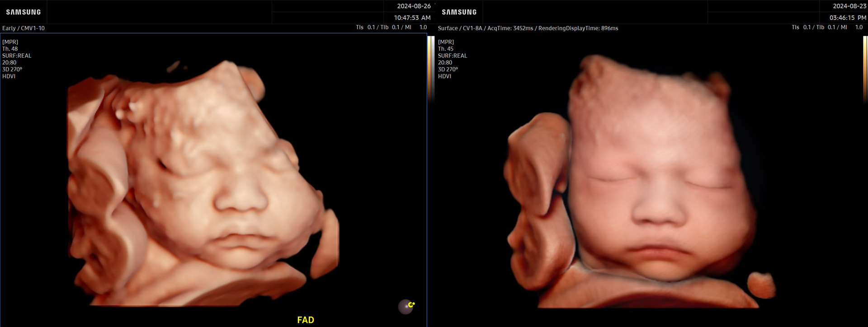Viewport: 868px width, 327px height.
Task: Click the SAMSUNG logo on left scan
Action: 24,12
